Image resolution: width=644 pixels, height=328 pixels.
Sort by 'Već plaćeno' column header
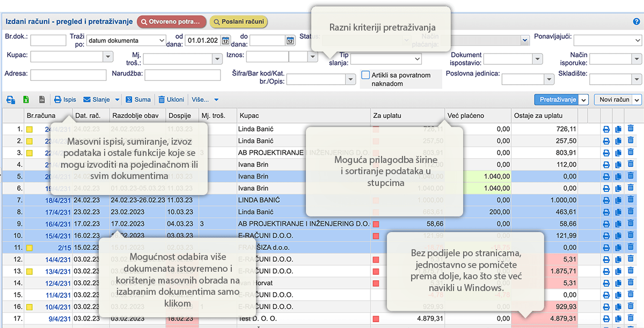(x=478, y=116)
